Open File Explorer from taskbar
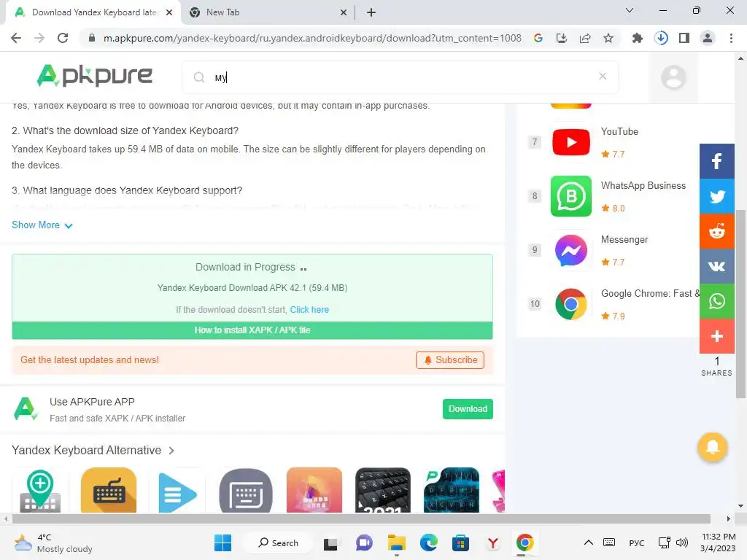This screenshot has width=747, height=560. pyautogui.click(x=396, y=542)
